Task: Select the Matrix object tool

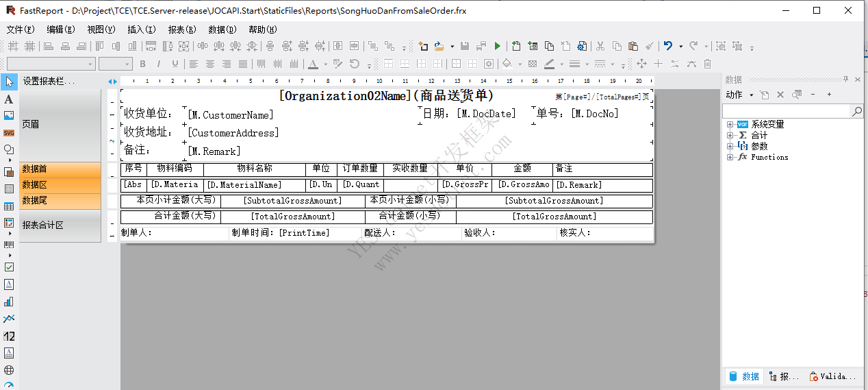Action: (9, 223)
